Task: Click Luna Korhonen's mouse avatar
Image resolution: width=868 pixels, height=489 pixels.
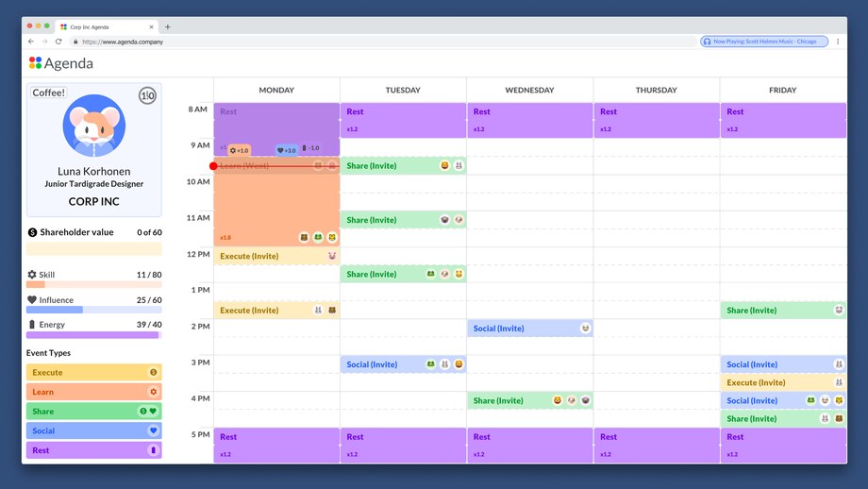Action: click(94, 126)
